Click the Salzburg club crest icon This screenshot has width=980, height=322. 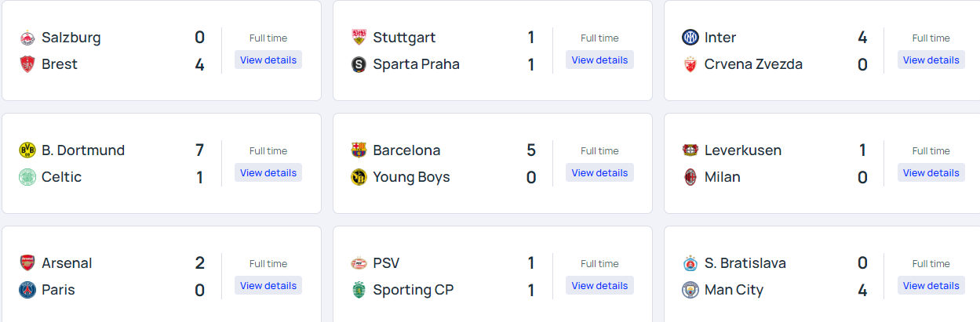(x=27, y=38)
